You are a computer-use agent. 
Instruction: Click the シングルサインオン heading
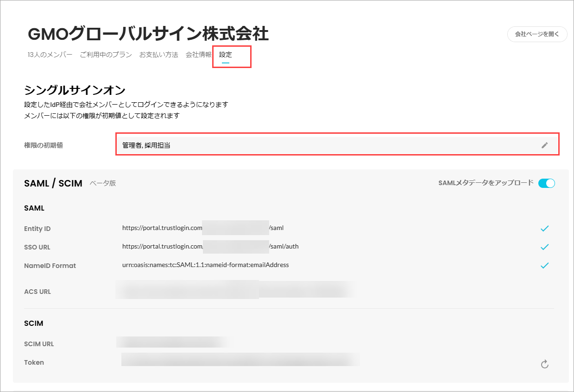(x=75, y=89)
